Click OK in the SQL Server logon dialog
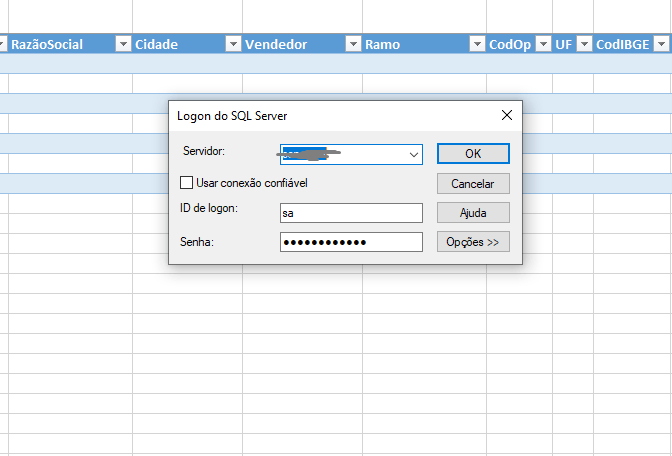This screenshot has height=456, width=672. pyautogui.click(x=473, y=153)
